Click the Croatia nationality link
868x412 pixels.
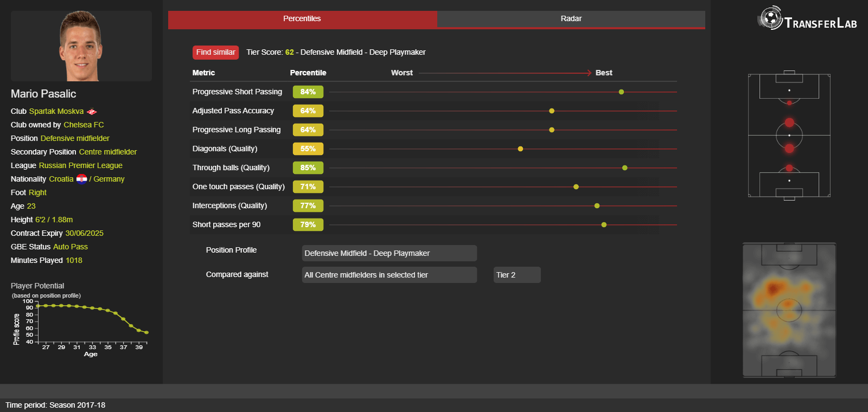point(61,179)
